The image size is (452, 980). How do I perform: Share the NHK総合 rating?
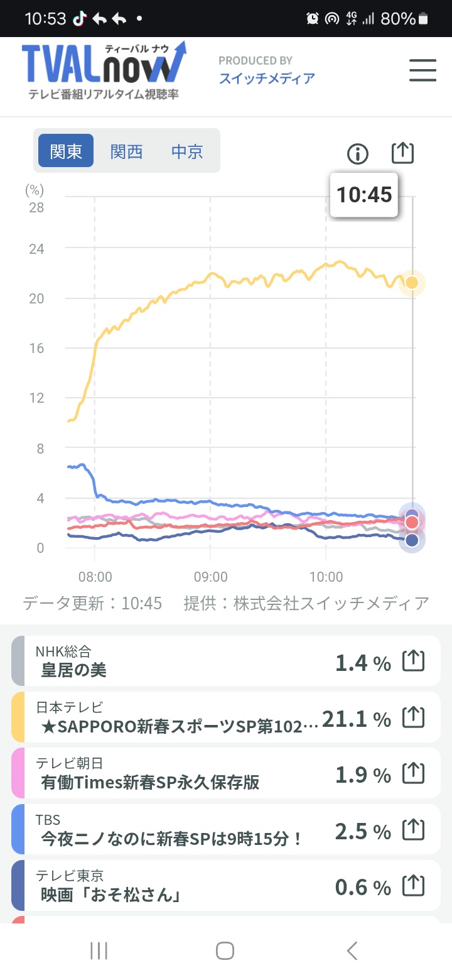pos(413,661)
